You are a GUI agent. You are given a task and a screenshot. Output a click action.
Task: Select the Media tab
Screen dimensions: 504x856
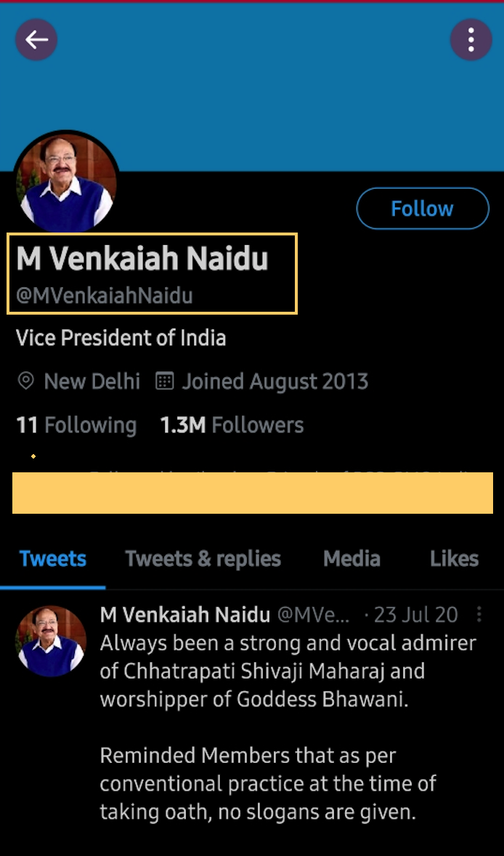point(351,559)
